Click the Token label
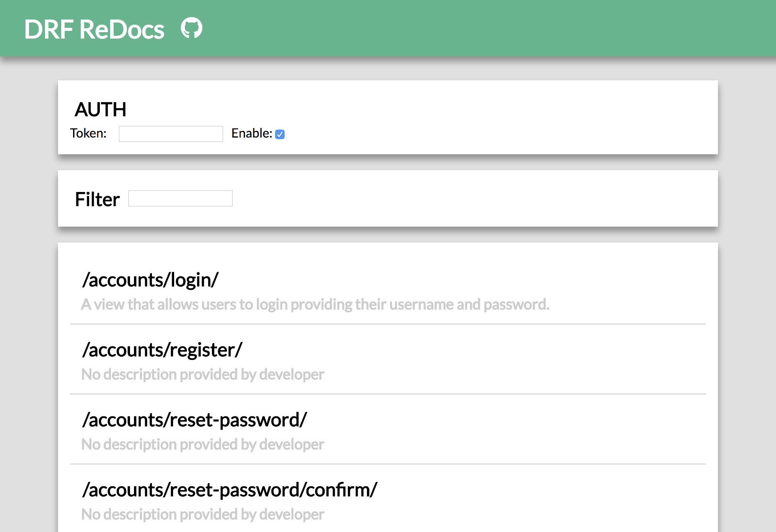This screenshot has height=532, width=776. point(88,133)
